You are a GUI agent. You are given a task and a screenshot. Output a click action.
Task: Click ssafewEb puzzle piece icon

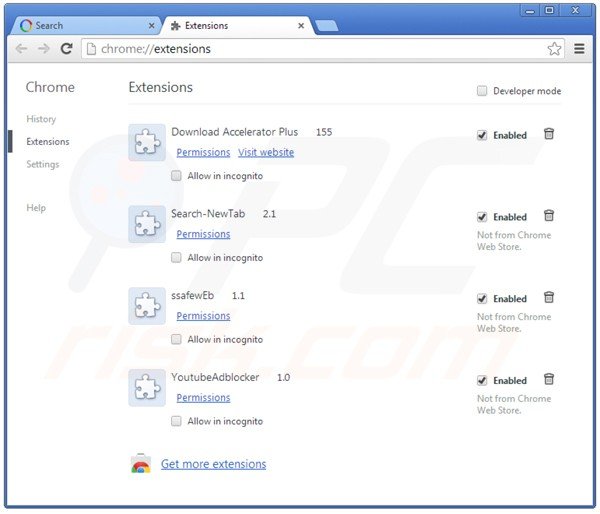click(x=147, y=306)
